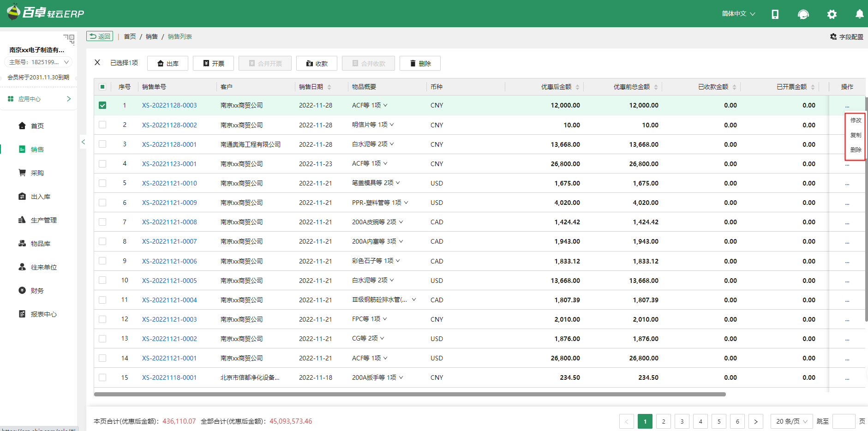868x431 pixels.
Task: Click the 出库 button
Action: 168,63
